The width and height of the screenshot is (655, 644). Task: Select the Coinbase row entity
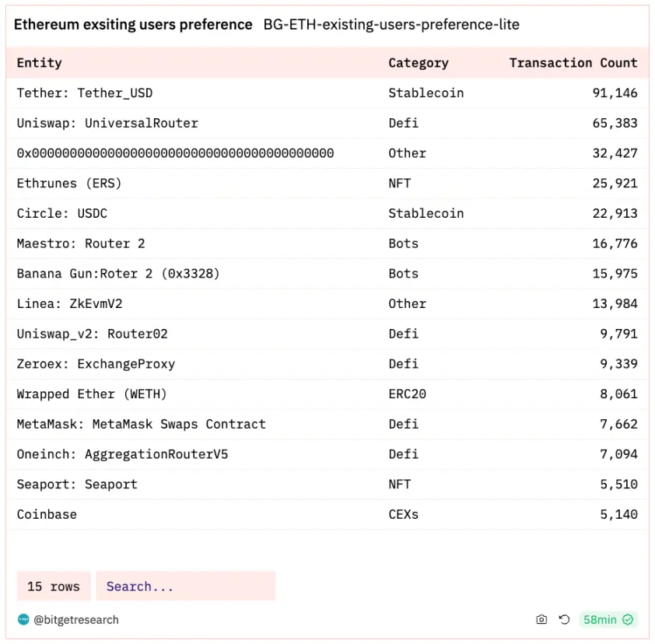(x=47, y=514)
